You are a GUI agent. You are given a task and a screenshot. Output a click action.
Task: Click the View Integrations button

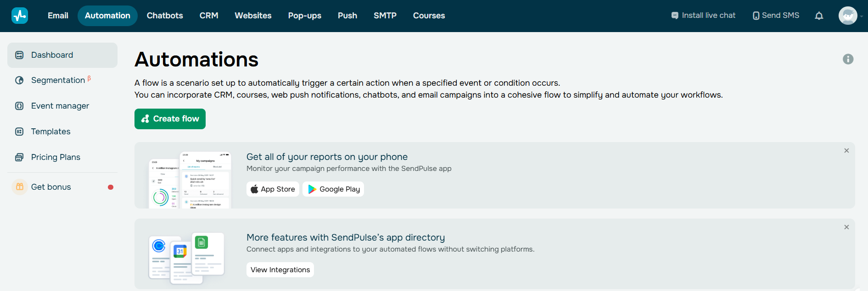tap(280, 270)
